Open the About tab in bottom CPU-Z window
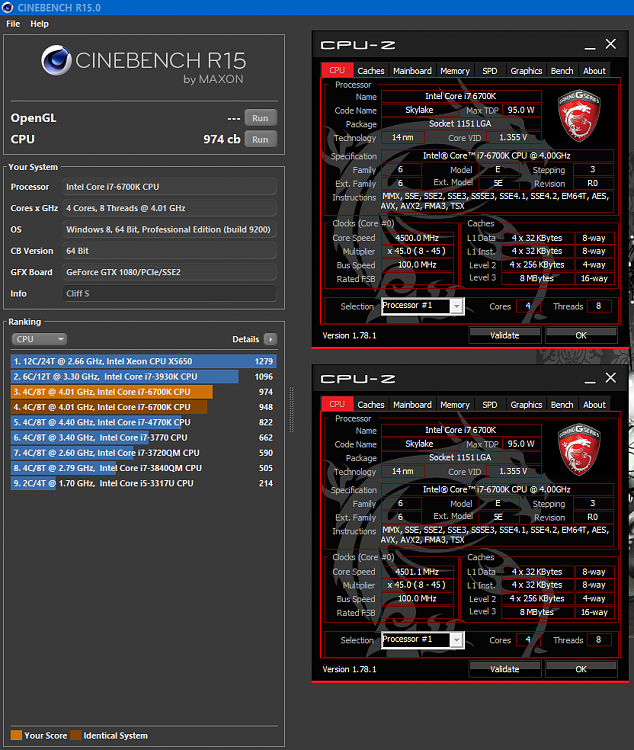This screenshot has width=634, height=750. [594, 405]
